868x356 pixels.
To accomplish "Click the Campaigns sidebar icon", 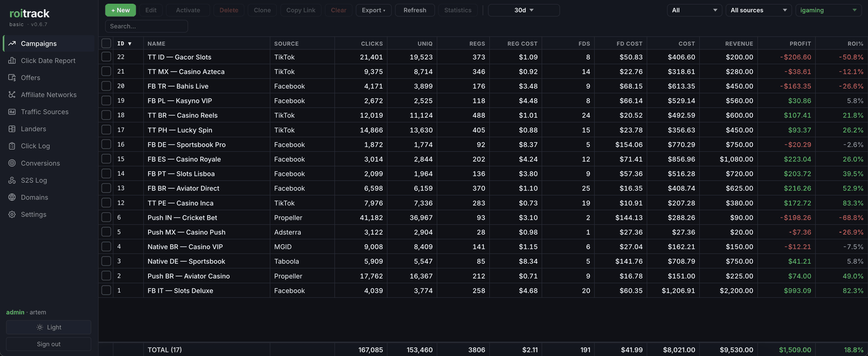I will click(x=12, y=43).
